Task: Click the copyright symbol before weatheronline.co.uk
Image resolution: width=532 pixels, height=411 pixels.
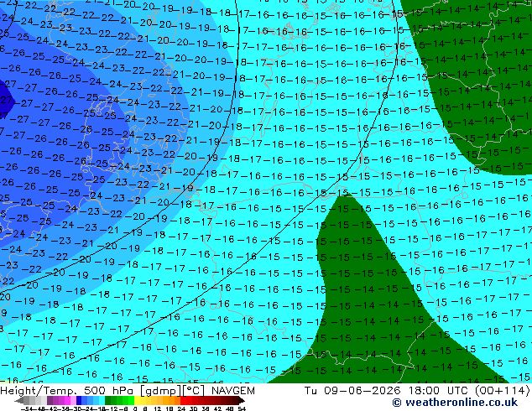Action: pyautogui.click(x=397, y=403)
